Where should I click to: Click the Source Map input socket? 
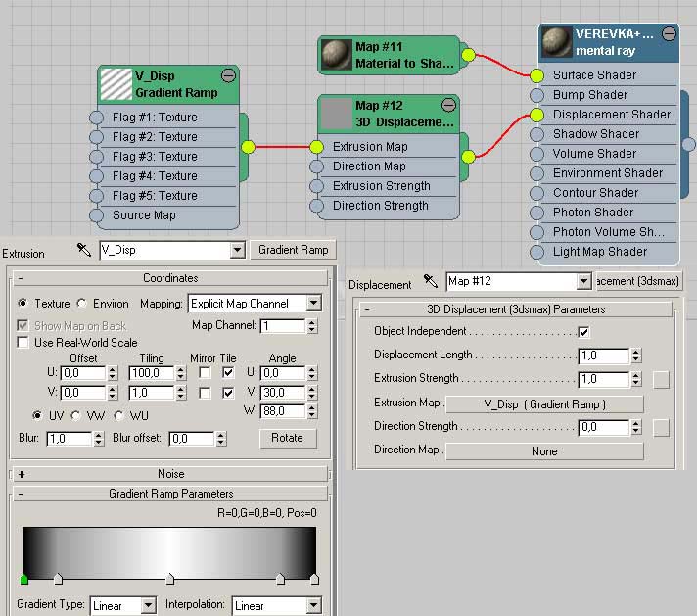point(96,215)
